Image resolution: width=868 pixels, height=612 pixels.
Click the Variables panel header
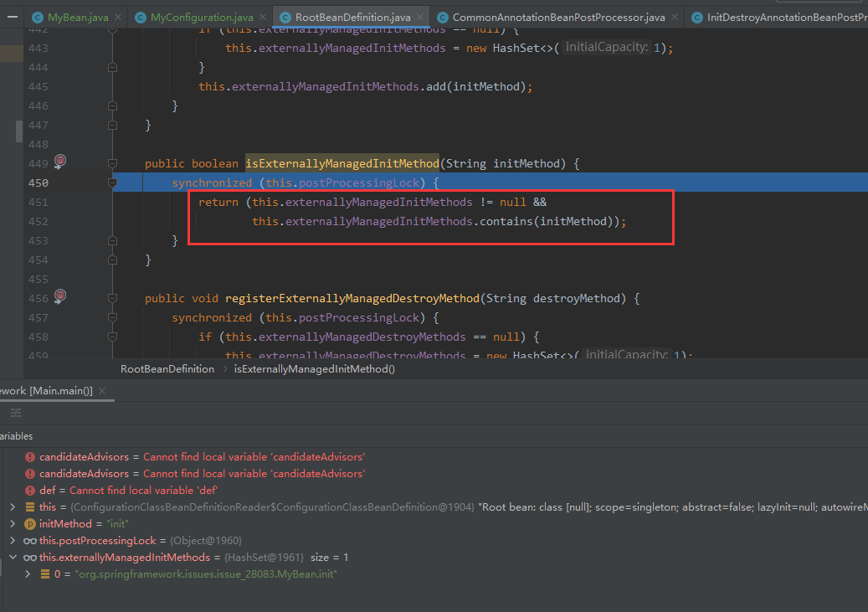click(17, 436)
